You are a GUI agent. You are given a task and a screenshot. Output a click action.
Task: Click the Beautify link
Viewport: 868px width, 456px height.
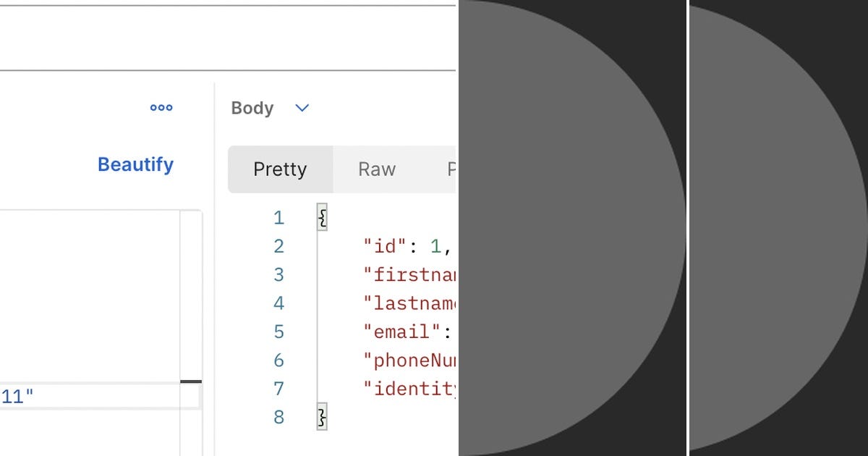point(135,164)
